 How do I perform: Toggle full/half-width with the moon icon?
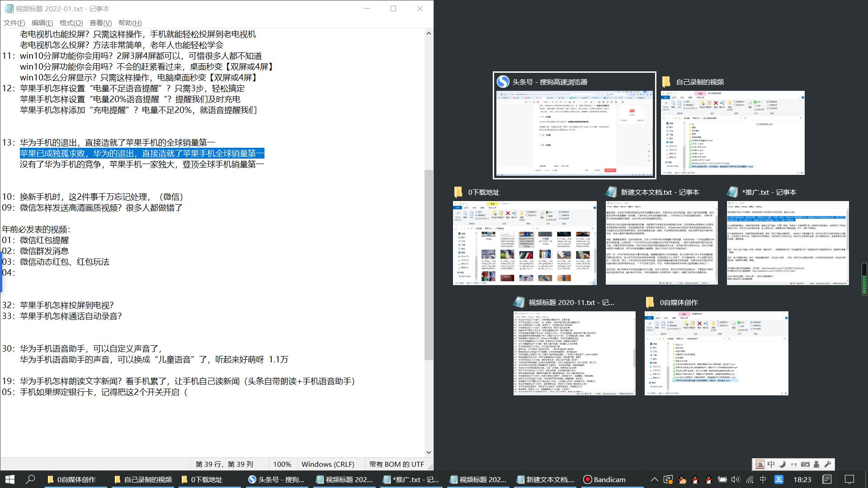click(783, 464)
